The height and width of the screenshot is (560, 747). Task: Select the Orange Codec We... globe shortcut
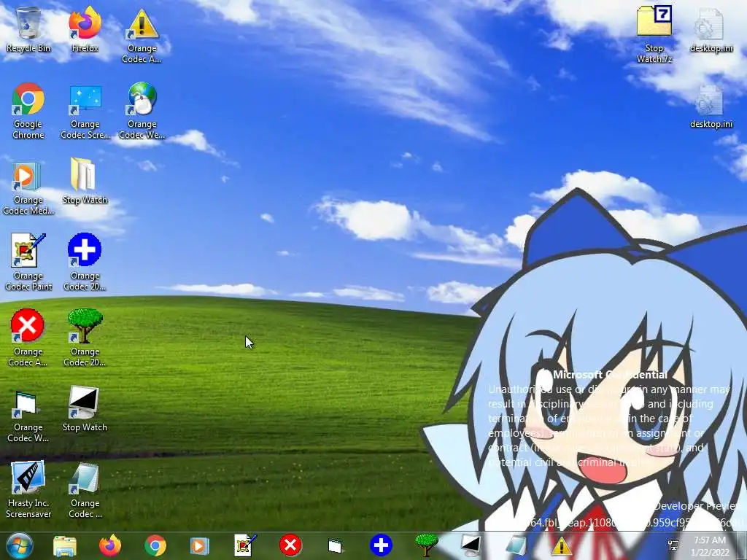[x=142, y=111]
